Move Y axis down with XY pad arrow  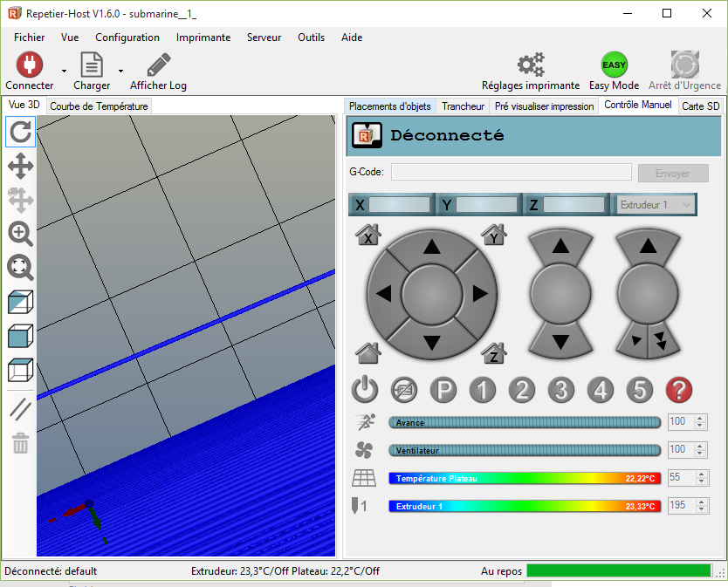click(x=432, y=343)
